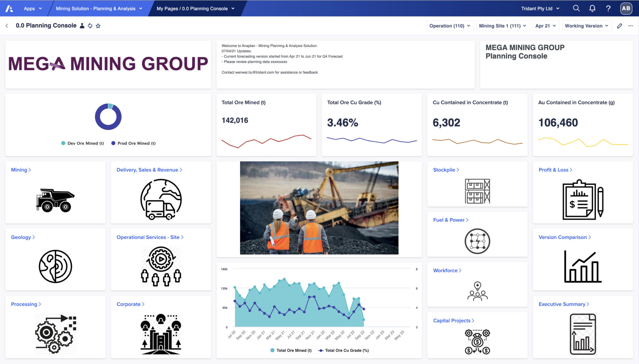Open the search magnifier in the top bar
Image resolution: width=639 pixels, height=364 pixels.
point(576,8)
